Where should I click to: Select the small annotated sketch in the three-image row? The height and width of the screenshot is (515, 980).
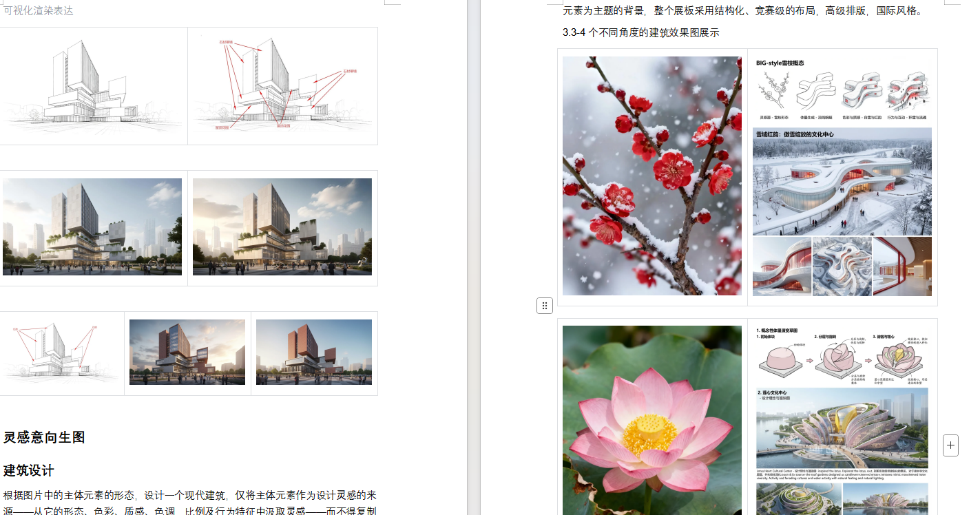point(61,353)
